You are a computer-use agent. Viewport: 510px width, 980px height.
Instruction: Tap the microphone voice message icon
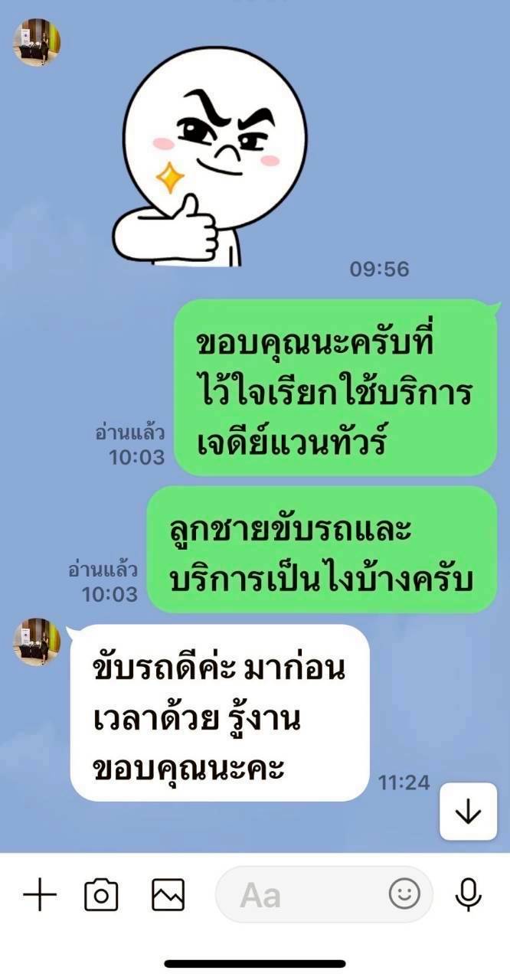click(x=468, y=893)
